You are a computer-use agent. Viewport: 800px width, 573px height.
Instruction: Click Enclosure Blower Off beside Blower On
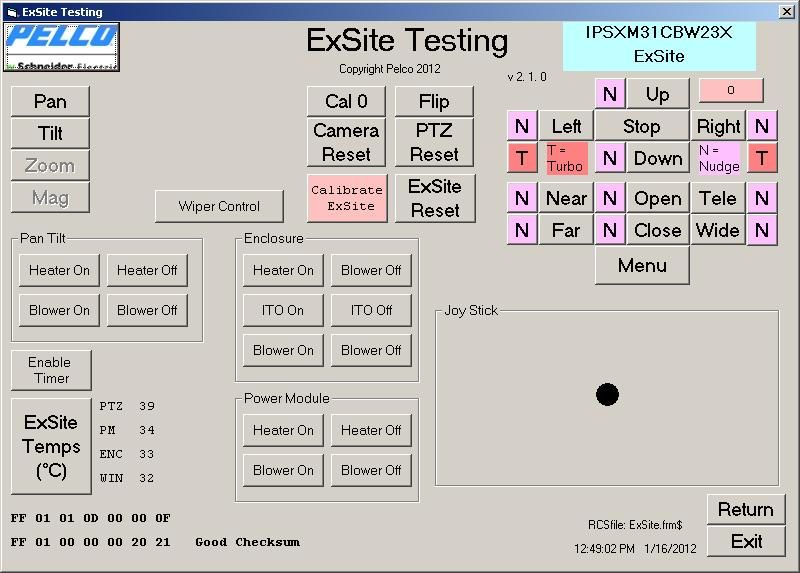click(x=371, y=350)
